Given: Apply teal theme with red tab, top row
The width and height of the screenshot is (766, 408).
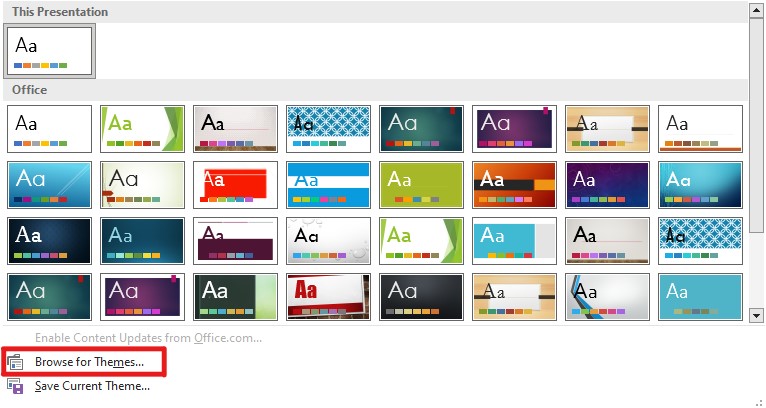Looking at the screenshot, I should [x=421, y=129].
